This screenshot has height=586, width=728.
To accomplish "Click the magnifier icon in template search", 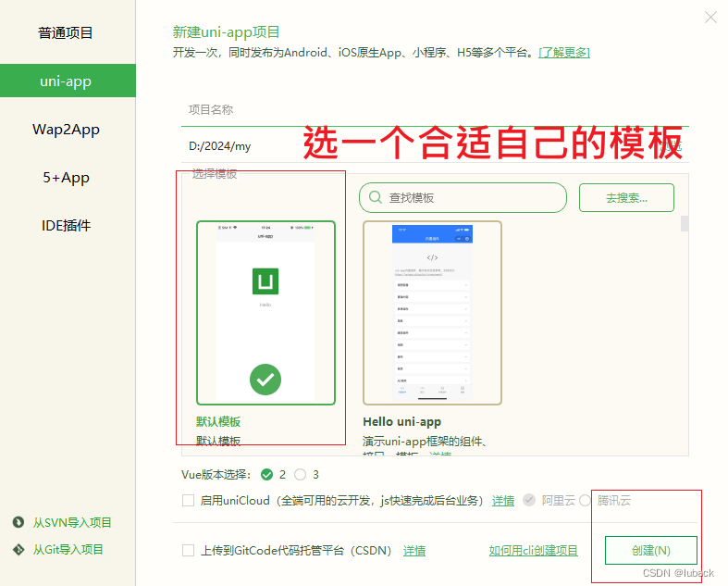I will [376, 197].
